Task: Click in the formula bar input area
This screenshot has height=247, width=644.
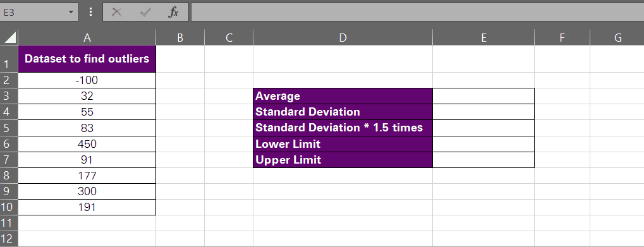Action: click(x=417, y=12)
